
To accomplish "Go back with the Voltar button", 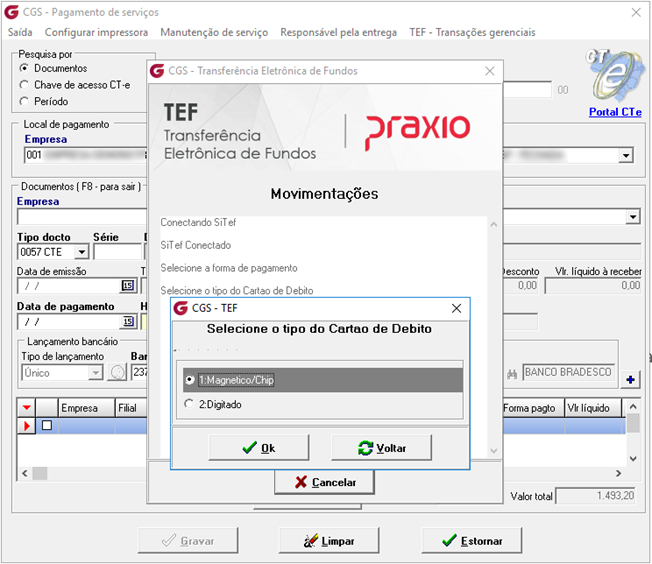I will point(381,448).
